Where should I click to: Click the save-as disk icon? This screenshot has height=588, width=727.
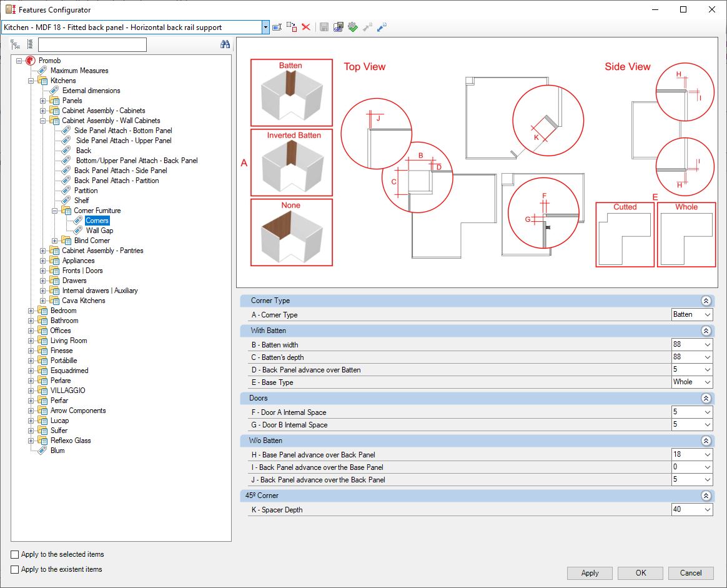pos(339,27)
